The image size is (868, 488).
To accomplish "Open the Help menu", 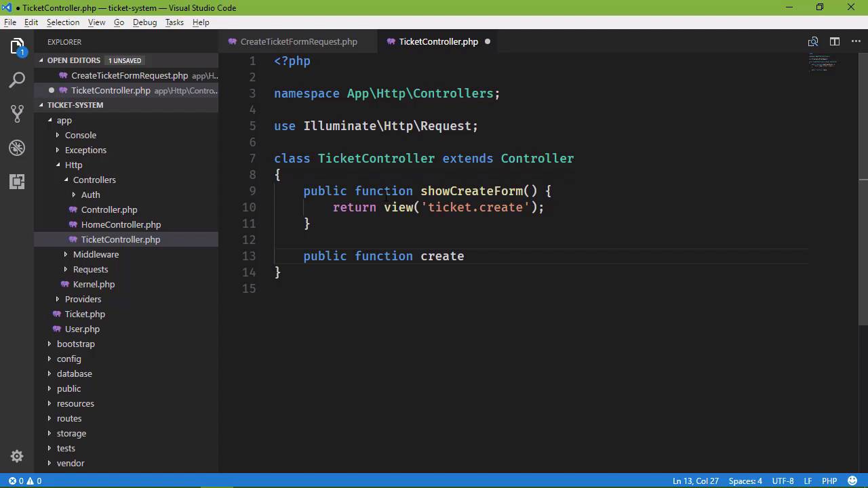I will click(x=201, y=22).
